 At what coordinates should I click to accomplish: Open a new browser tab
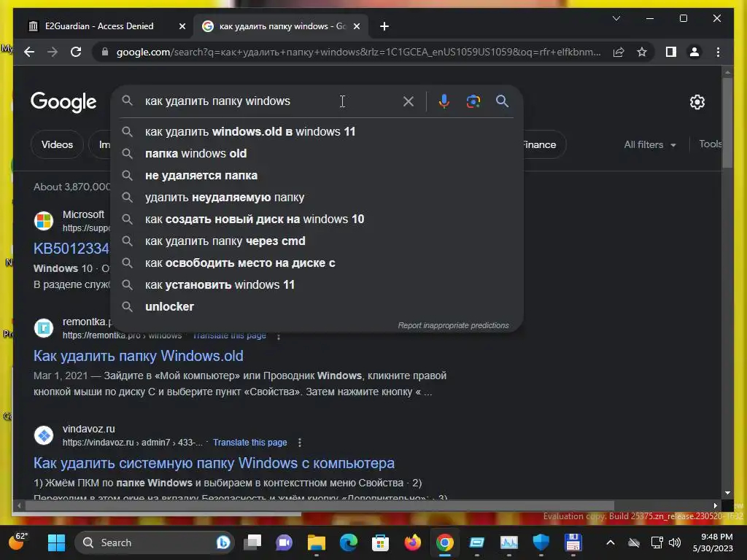pyautogui.click(x=384, y=26)
